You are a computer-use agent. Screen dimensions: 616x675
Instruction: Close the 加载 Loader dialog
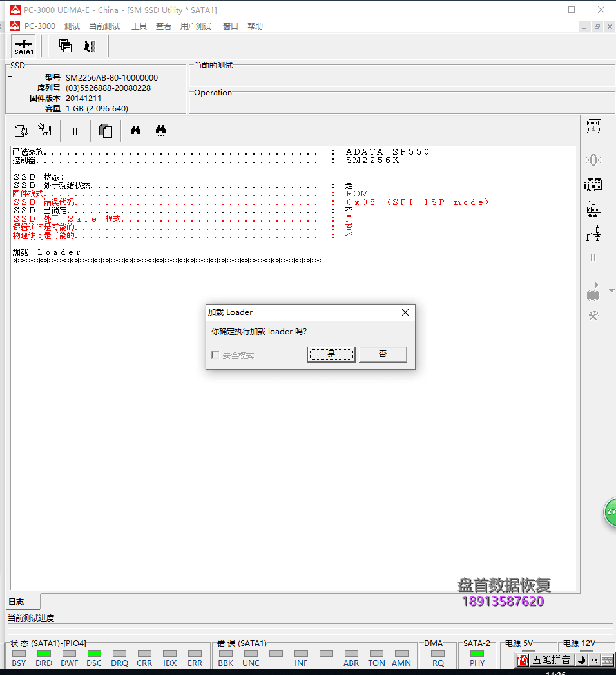pos(405,312)
